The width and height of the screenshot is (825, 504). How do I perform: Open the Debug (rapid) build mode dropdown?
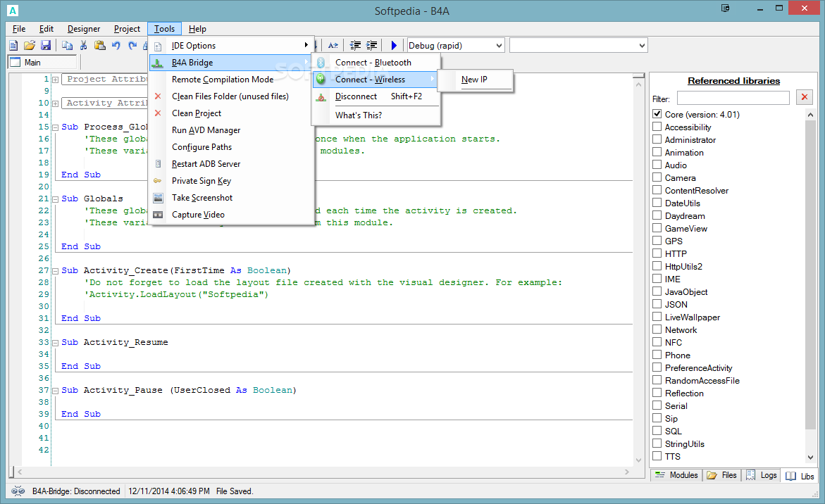click(x=456, y=46)
